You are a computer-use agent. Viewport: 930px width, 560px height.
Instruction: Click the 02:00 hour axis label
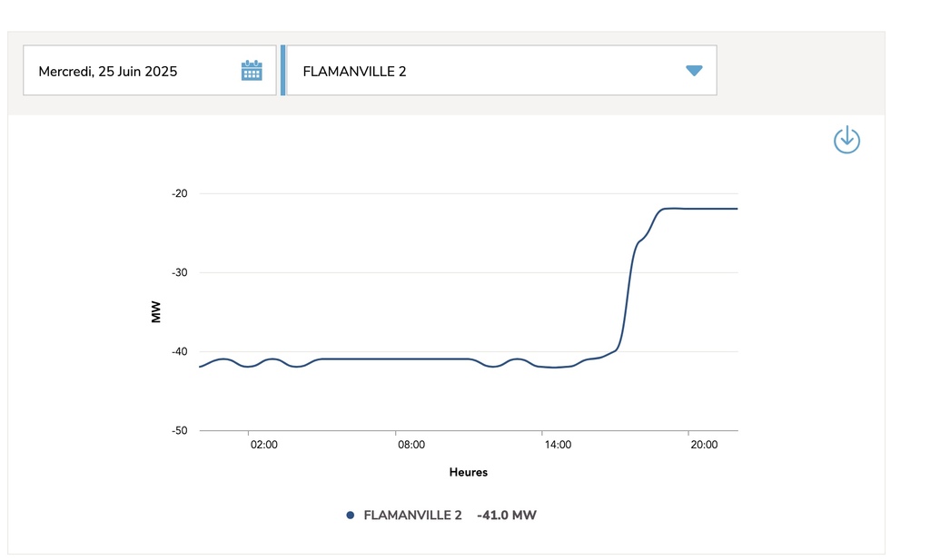[263, 445]
